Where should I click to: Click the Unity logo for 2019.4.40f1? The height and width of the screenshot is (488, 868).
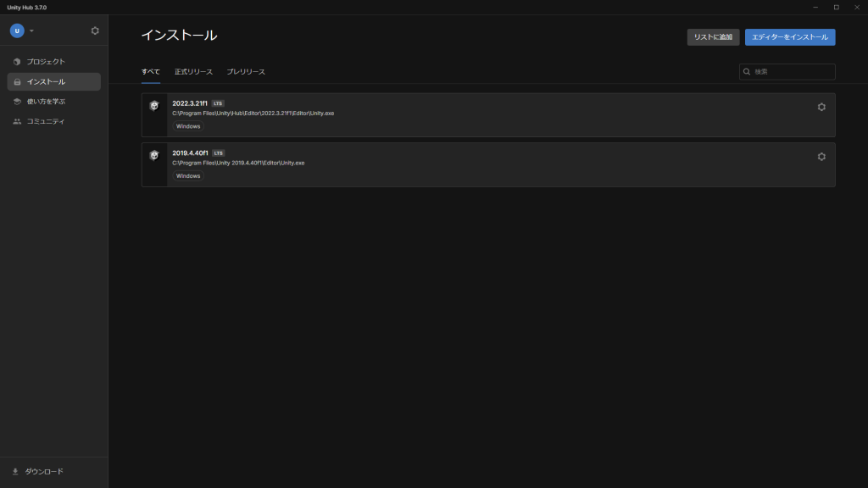[x=154, y=156]
